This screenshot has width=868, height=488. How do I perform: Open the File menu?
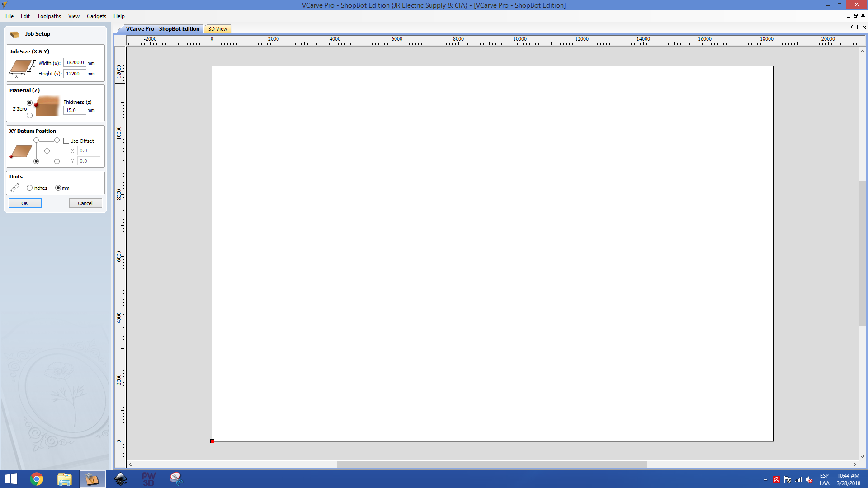pos(9,16)
